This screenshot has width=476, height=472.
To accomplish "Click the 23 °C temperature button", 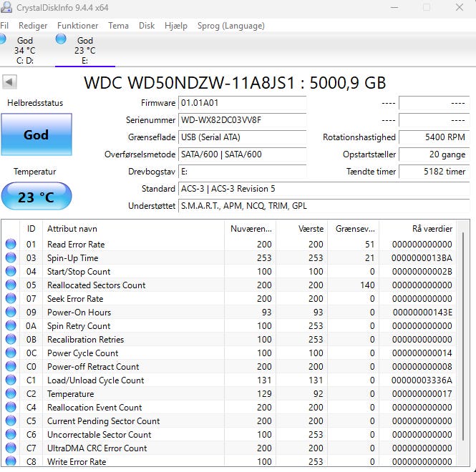I will tap(37, 196).
